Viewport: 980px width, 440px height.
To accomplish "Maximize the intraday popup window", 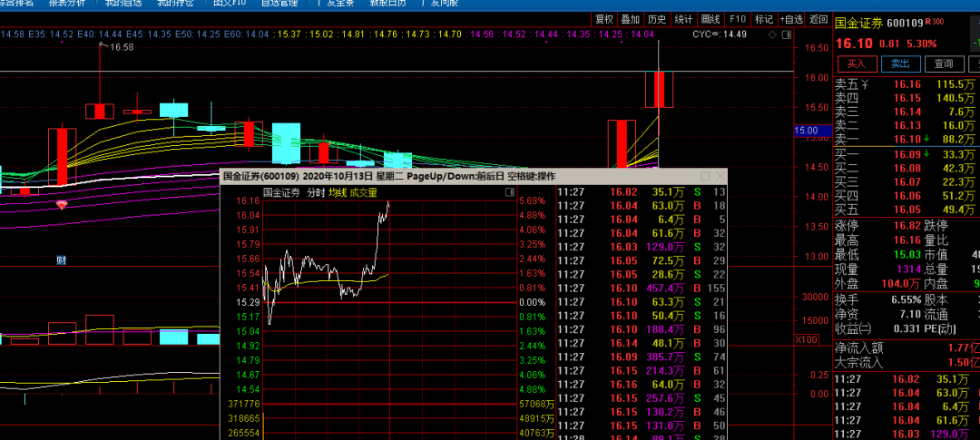I will coord(705,176).
